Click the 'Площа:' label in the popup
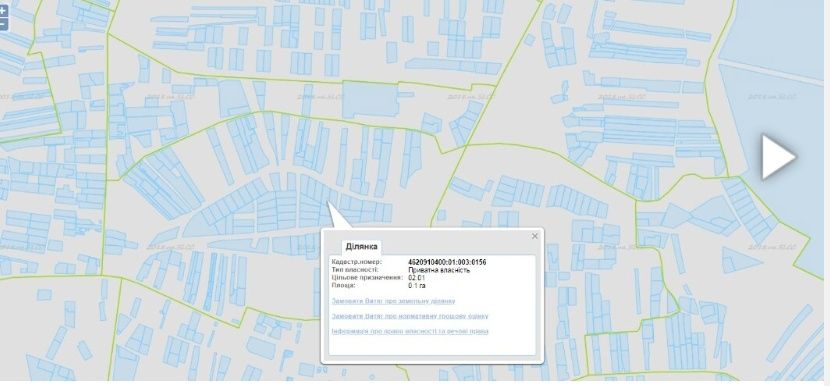 coord(343,285)
